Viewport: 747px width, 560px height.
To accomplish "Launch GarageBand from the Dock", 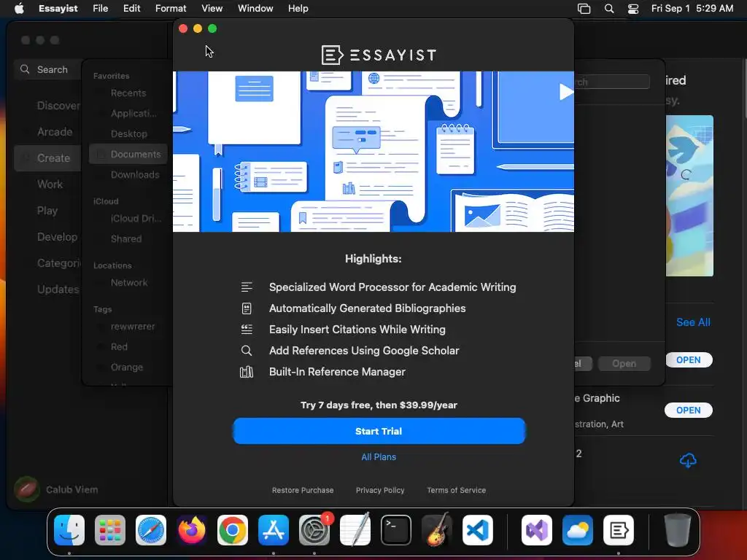I will 437,530.
